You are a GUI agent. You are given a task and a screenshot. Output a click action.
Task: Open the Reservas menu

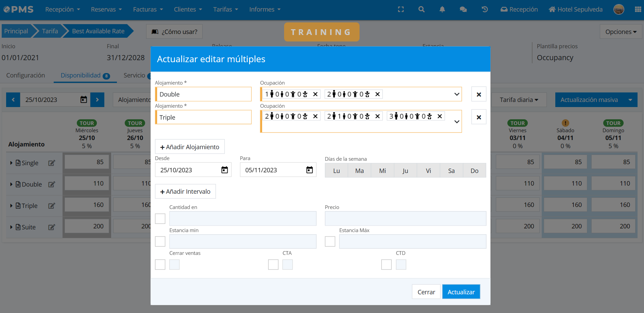(106, 10)
